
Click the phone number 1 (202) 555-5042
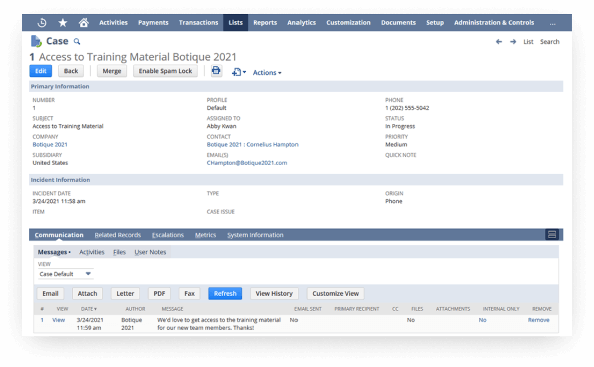(407, 108)
